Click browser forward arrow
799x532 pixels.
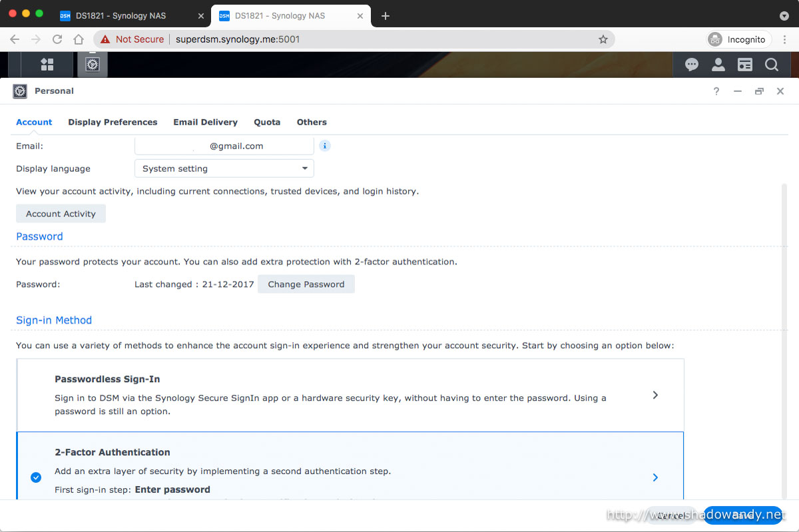[x=36, y=39]
